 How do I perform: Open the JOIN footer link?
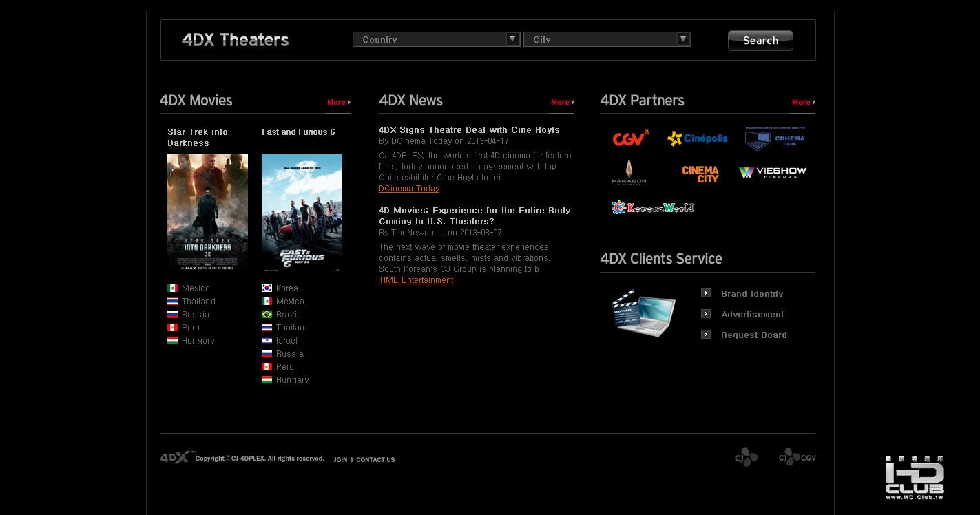click(341, 460)
